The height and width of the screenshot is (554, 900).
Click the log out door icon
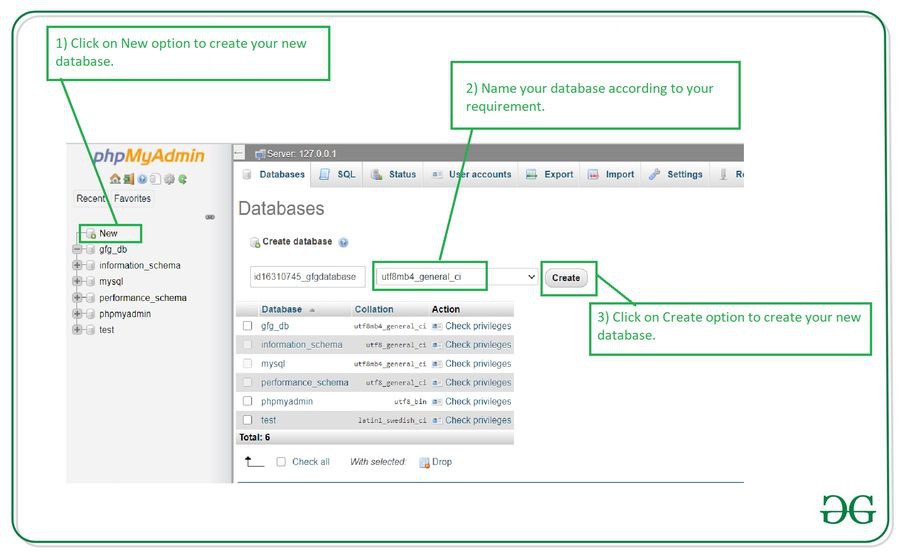128,179
